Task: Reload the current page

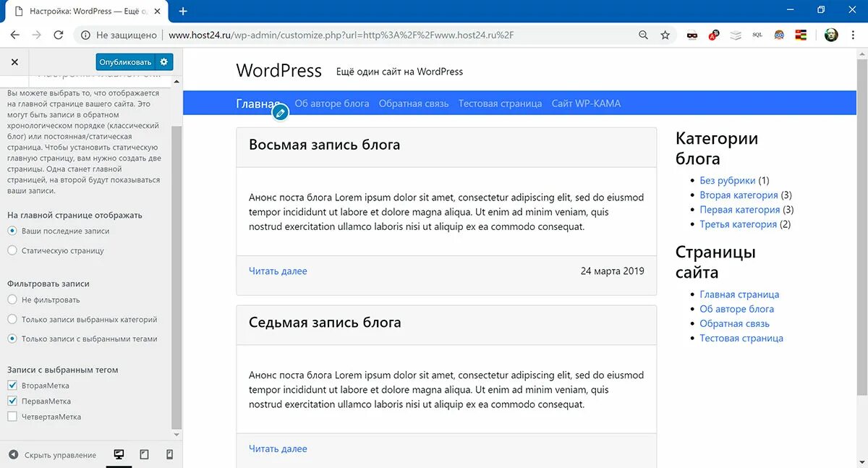Action: click(x=59, y=35)
